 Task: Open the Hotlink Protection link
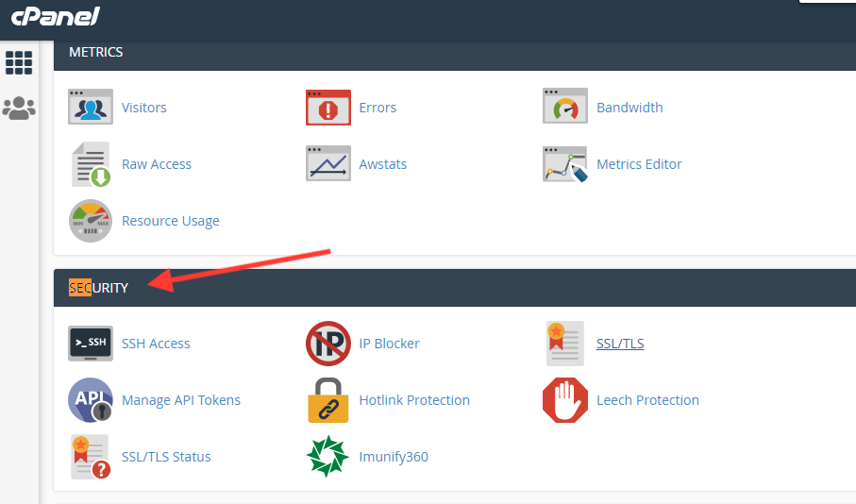pos(414,400)
